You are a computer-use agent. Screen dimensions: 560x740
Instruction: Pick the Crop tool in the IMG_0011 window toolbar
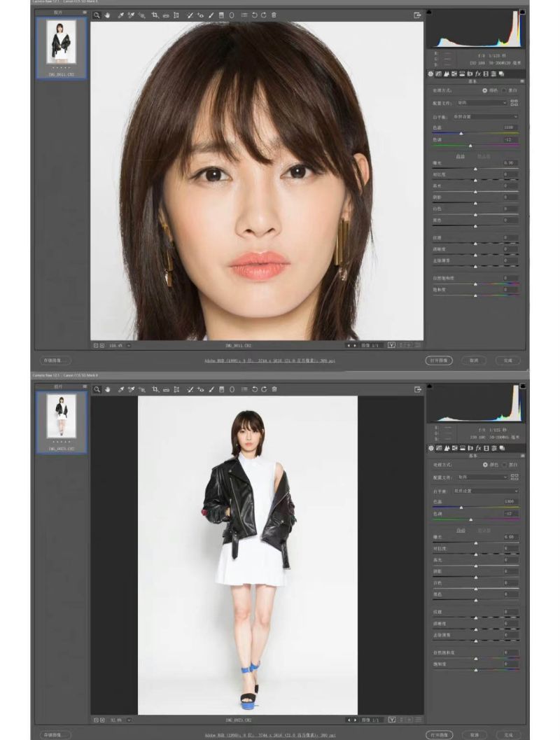click(155, 15)
